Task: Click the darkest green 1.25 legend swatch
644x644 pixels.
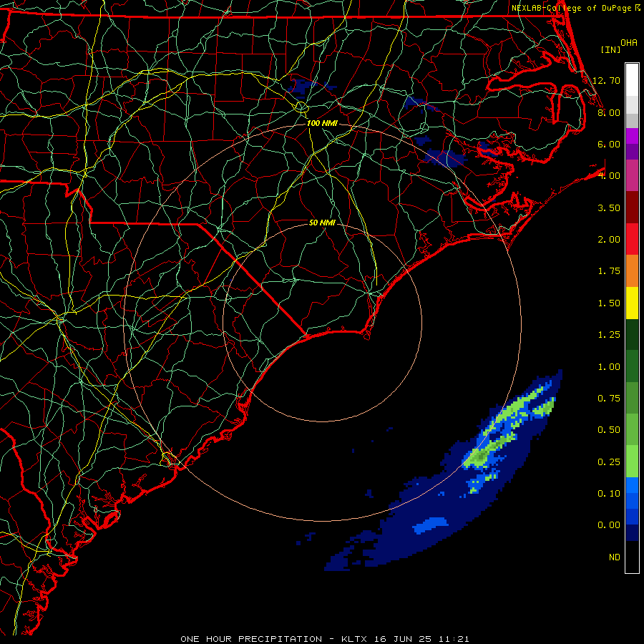Action: 632,335
